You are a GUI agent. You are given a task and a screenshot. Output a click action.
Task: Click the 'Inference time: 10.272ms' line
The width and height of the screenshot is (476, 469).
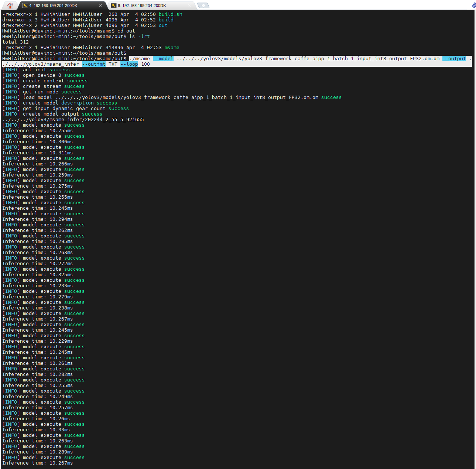coord(38,264)
